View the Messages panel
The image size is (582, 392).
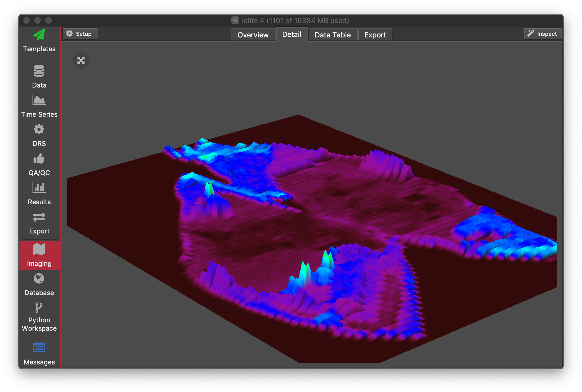[39, 353]
